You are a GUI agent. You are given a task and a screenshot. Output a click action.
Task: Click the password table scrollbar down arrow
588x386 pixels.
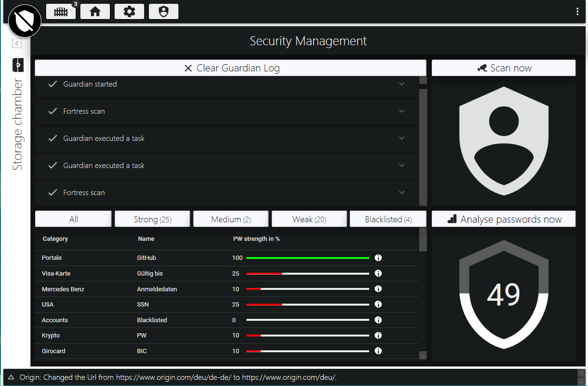tap(423, 355)
